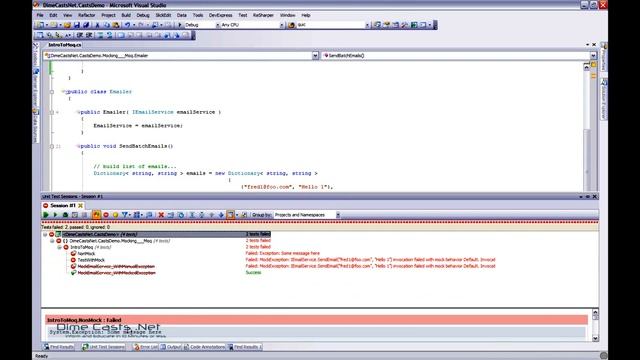Click the Open File folder icon
The image size is (640, 360).
click(67, 25)
